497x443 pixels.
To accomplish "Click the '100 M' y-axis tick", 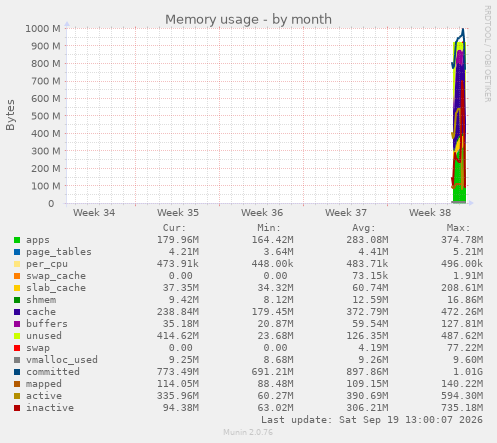I will 46,186.
